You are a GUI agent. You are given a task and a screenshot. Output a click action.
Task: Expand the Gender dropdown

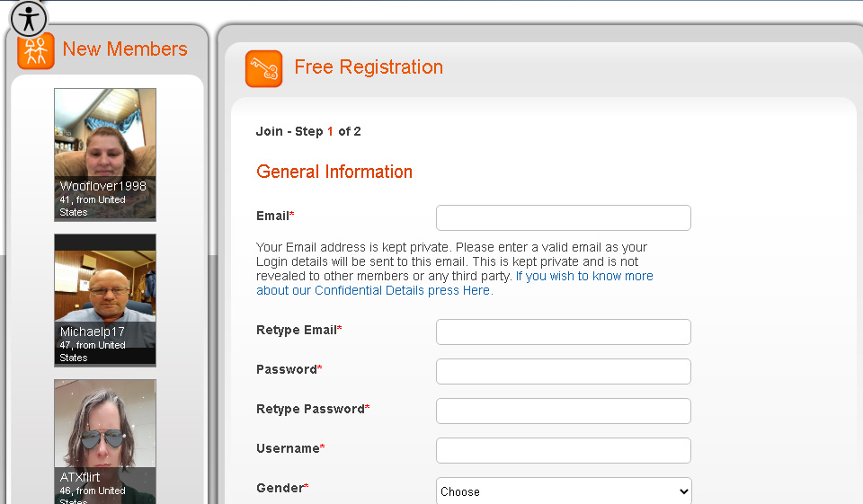coord(564,491)
